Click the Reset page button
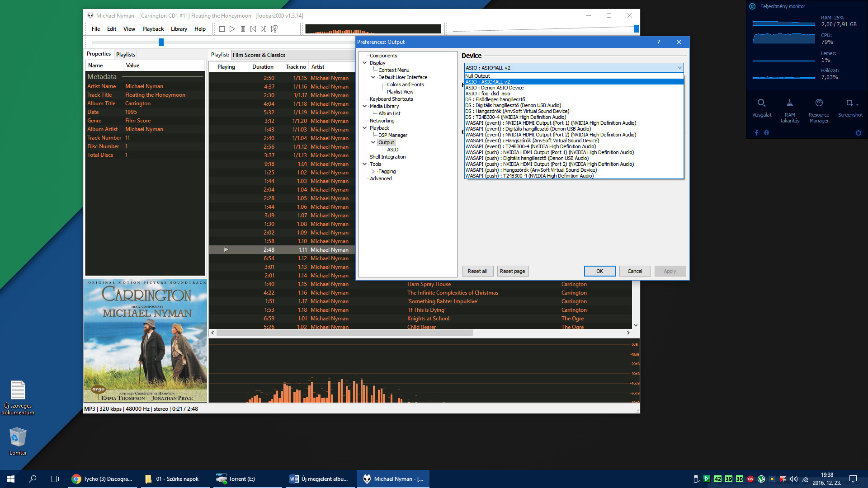The width and height of the screenshot is (868, 488). point(513,271)
